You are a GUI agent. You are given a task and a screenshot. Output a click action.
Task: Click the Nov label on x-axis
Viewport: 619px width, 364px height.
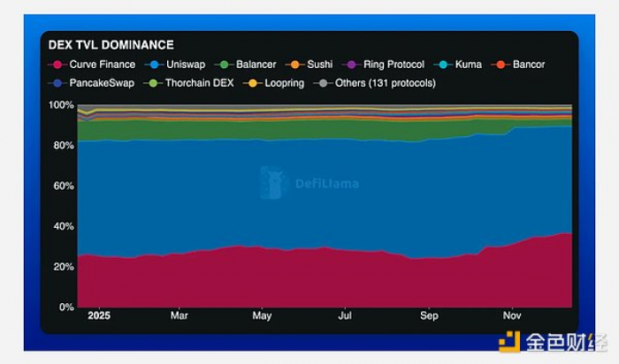pyautogui.click(x=512, y=315)
